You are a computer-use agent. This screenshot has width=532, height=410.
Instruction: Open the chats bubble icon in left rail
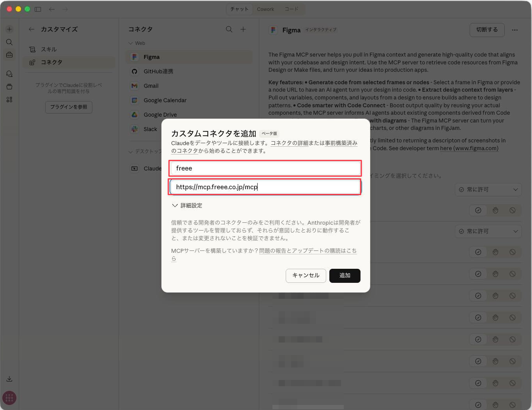click(x=9, y=74)
